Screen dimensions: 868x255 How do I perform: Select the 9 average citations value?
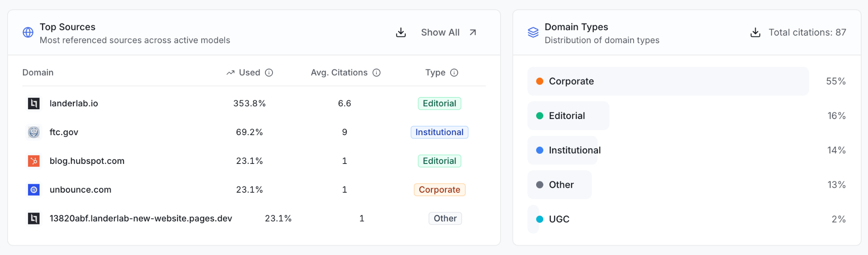pyautogui.click(x=345, y=132)
